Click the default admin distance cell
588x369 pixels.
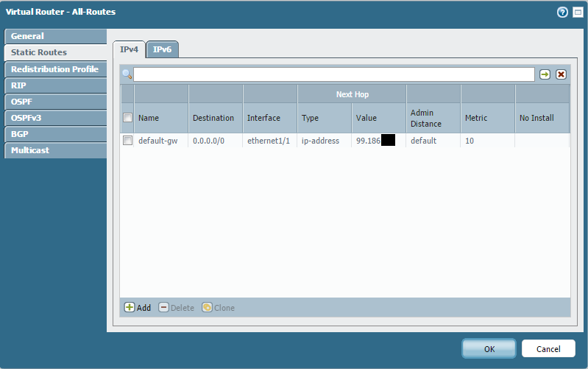[x=423, y=141]
